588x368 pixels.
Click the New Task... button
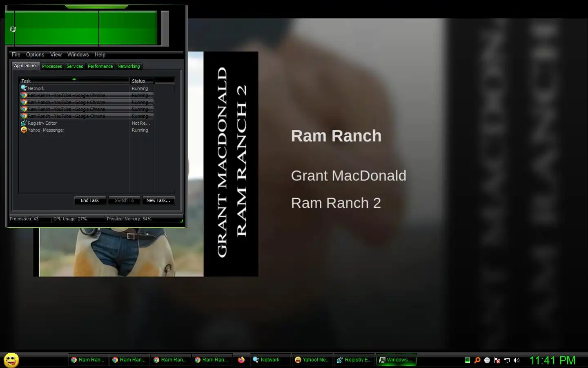pos(158,200)
